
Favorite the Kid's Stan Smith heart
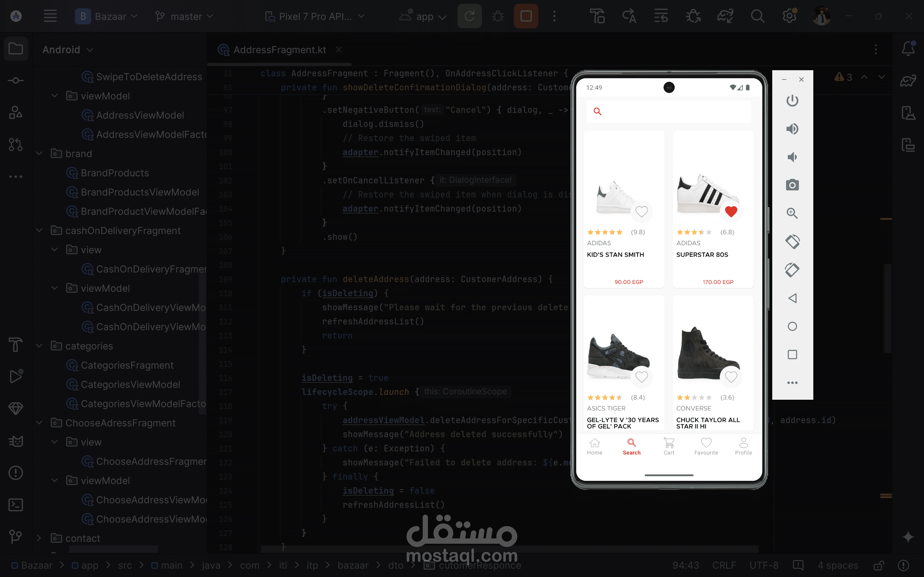coord(641,212)
